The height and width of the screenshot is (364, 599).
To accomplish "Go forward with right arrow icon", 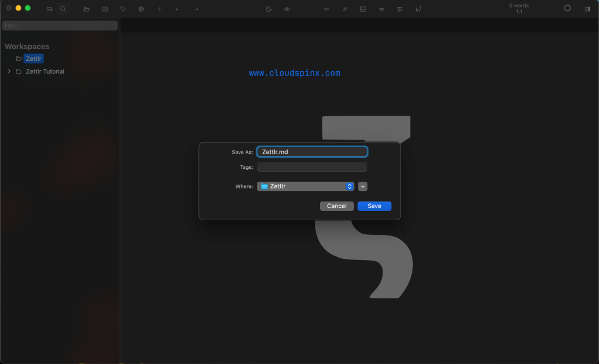I will [x=196, y=9].
